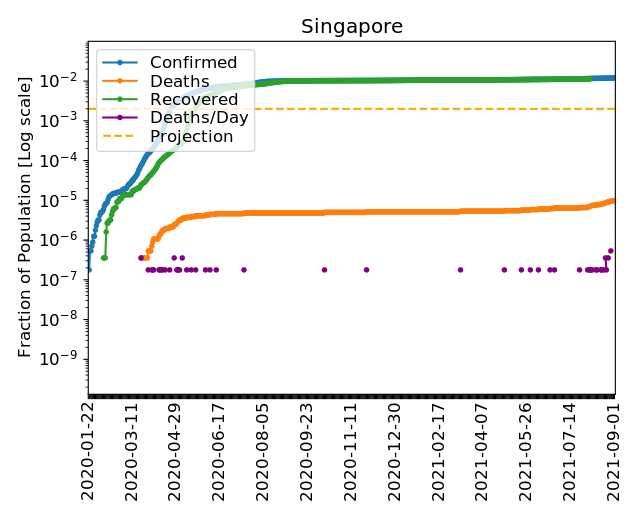The width and height of the screenshot is (640, 520).
Task: Click the green Recovered legend line marker
Action: (x=119, y=99)
